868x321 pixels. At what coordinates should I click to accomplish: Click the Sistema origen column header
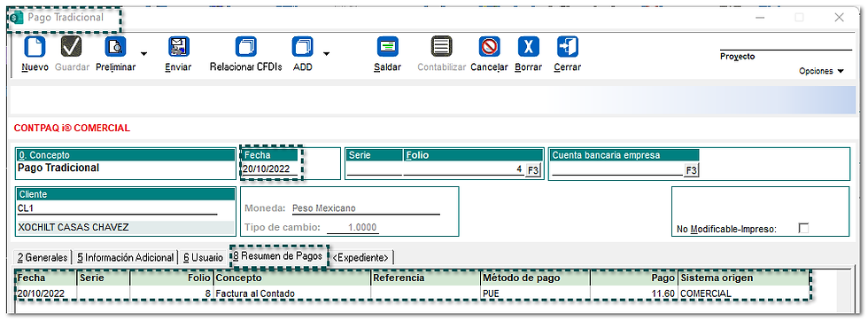743,278
